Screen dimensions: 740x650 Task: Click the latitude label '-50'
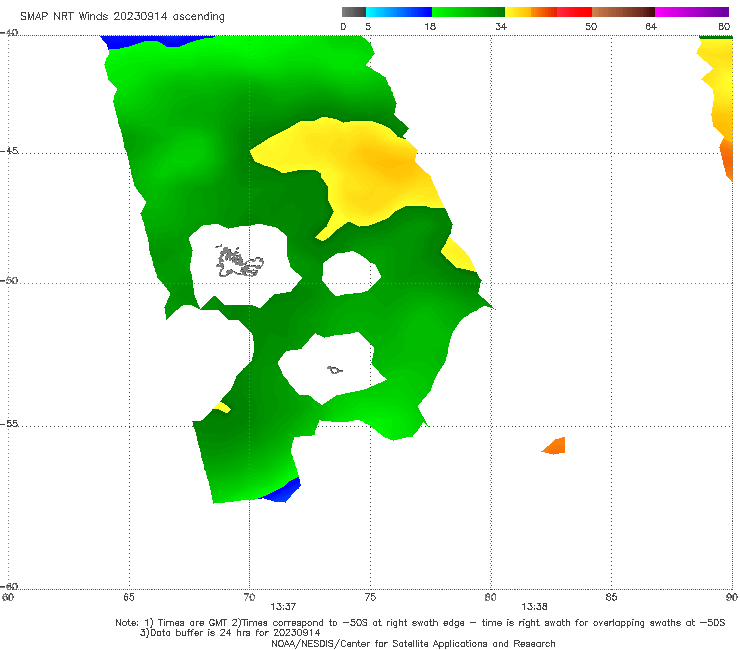click(x=9, y=280)
